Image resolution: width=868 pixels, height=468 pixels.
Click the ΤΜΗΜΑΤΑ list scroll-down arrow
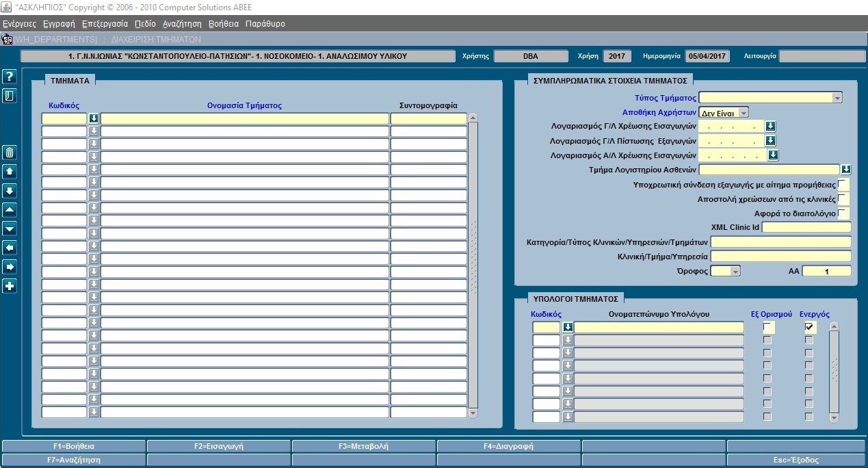click(473, 413)
